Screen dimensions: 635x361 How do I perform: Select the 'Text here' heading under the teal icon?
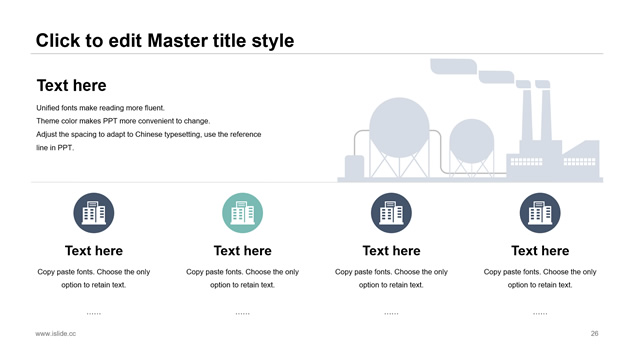243,251
